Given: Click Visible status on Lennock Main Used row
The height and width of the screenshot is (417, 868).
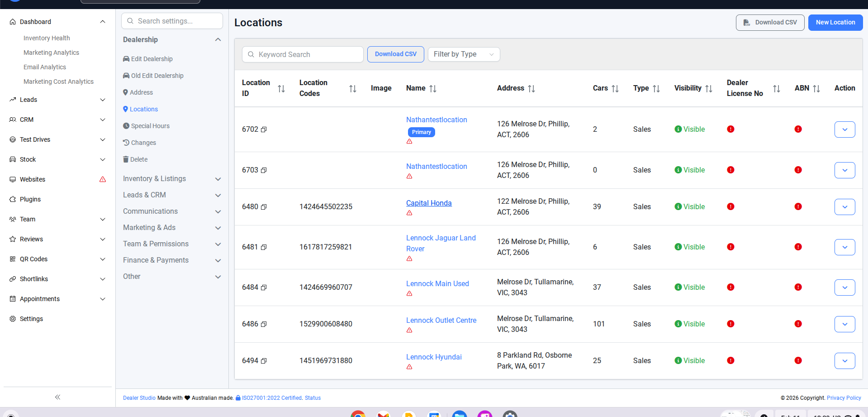Looking at the screenshot, I should 689,287.
